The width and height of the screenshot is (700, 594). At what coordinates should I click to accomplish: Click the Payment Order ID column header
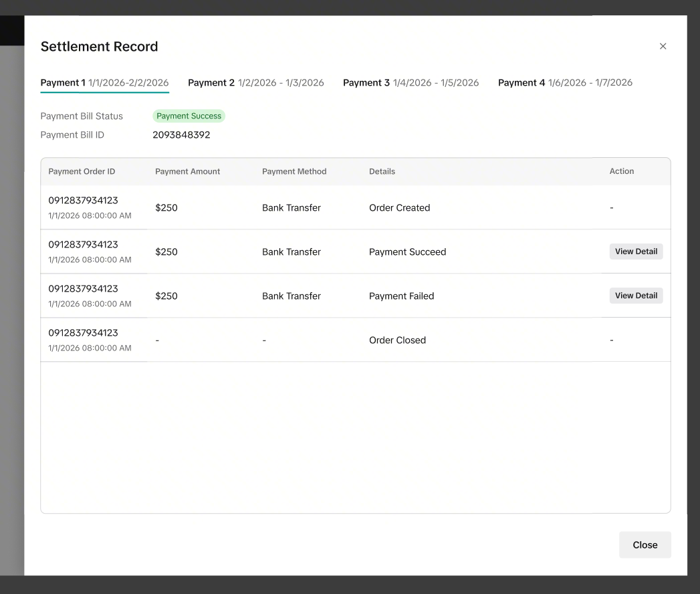click(x=82, y=171)
